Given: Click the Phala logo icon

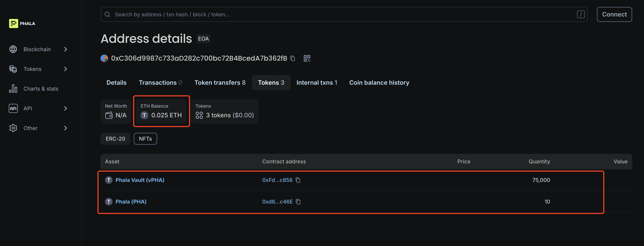Looking at the screenshot, I should coord(13,24).
